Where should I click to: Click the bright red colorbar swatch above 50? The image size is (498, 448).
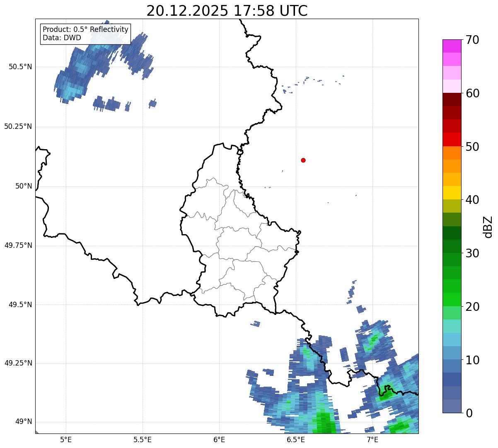tap(452, 139)
